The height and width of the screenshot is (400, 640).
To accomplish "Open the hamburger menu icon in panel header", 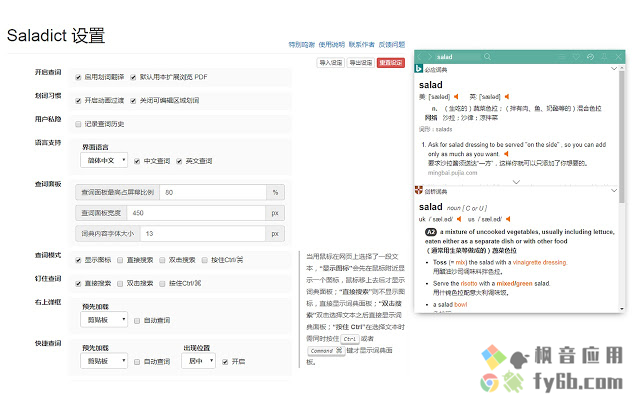I will click(562, 57).
